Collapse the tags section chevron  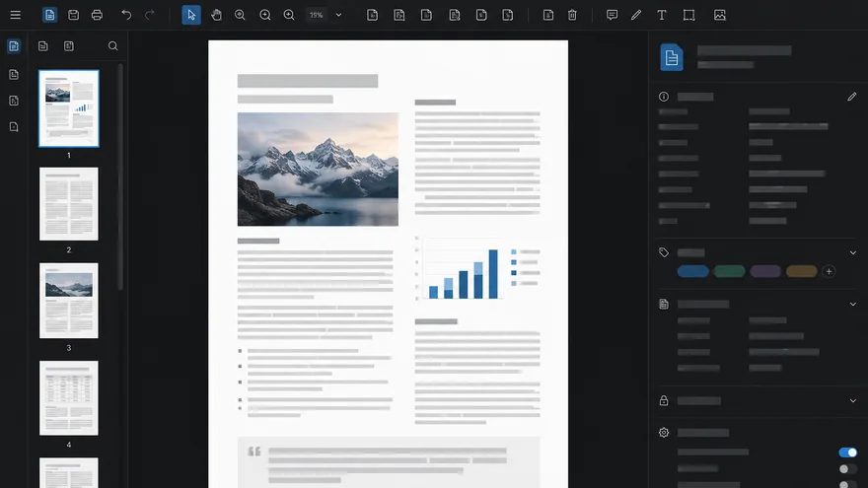coord(853,252)
